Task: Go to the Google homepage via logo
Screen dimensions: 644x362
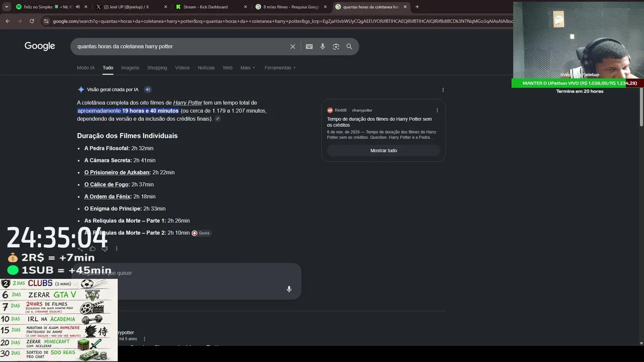Action: tap(40, 46)
